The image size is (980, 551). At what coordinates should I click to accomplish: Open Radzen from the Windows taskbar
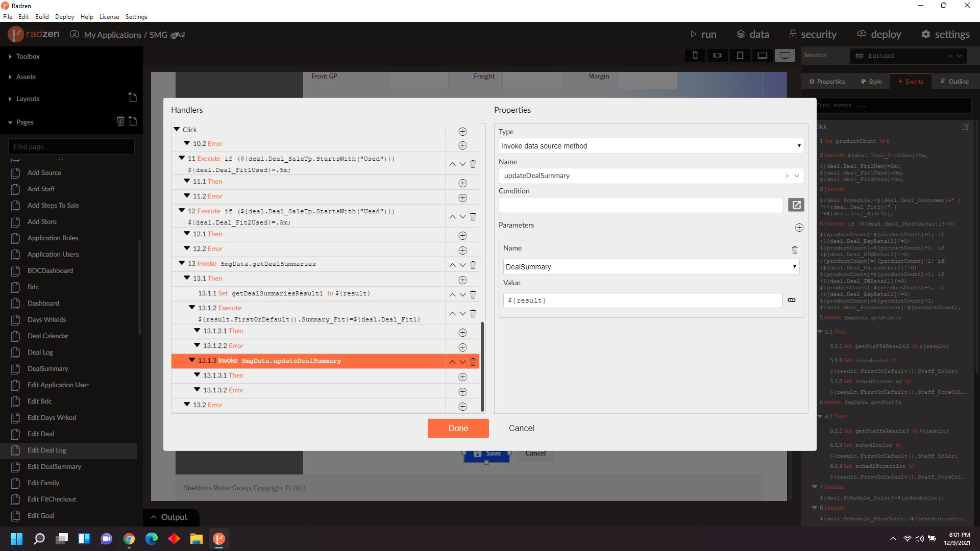point(219,539)
